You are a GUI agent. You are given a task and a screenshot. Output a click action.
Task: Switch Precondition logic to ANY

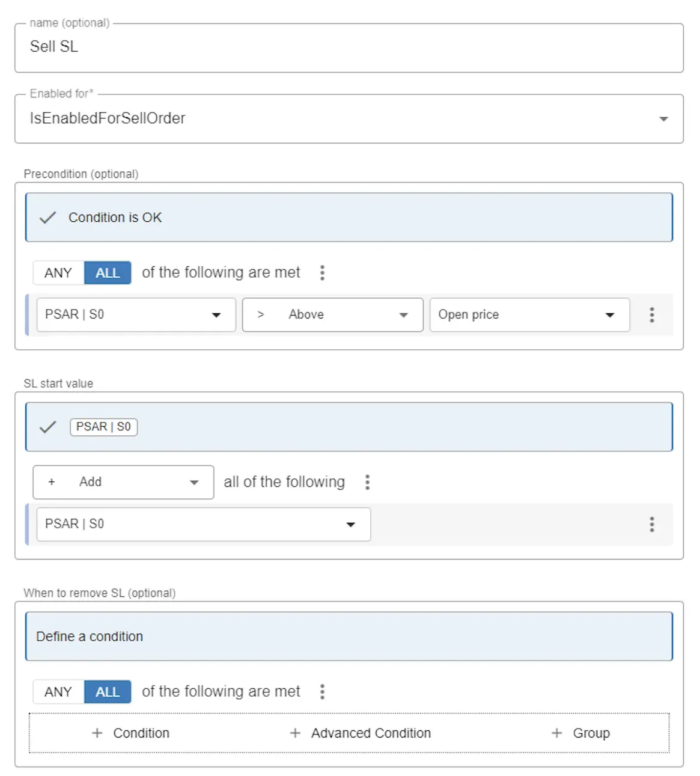tap(58, 273)
